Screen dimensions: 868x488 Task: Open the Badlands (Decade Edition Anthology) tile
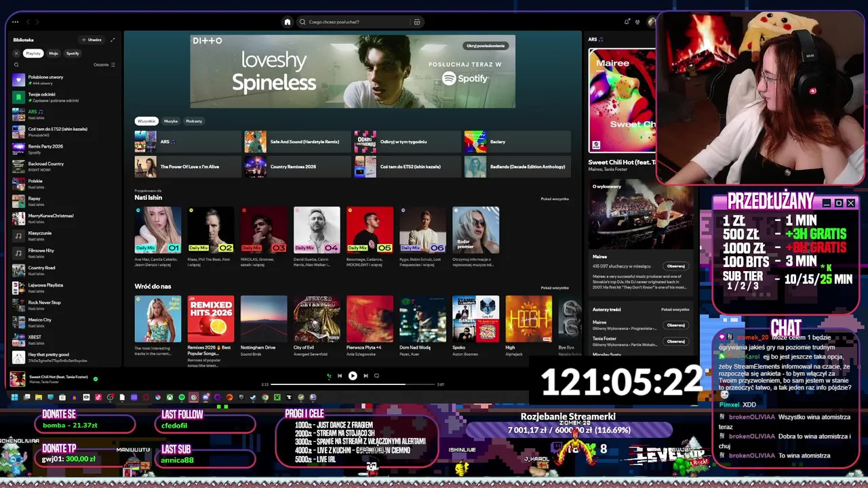517,167
